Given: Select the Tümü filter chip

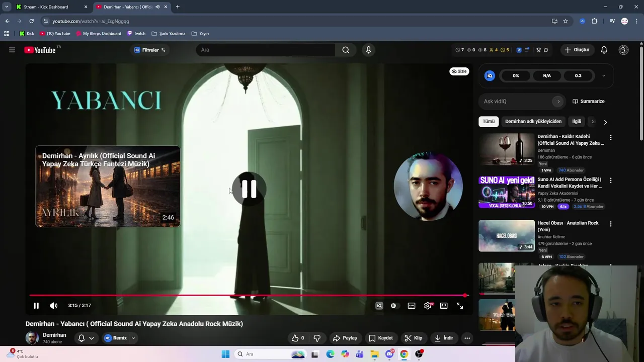Looking at the screenshot, I should pos(489,121).
